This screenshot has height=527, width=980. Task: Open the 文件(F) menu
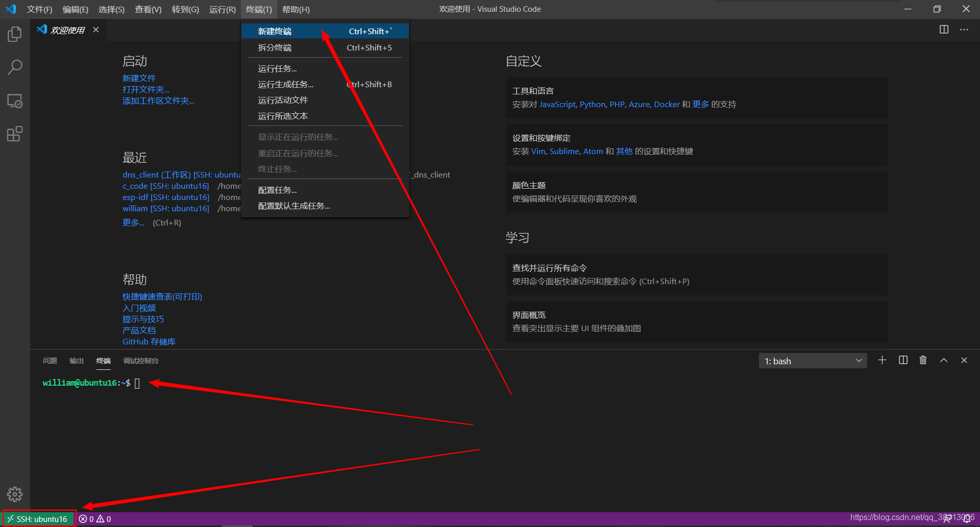[39, 9]
